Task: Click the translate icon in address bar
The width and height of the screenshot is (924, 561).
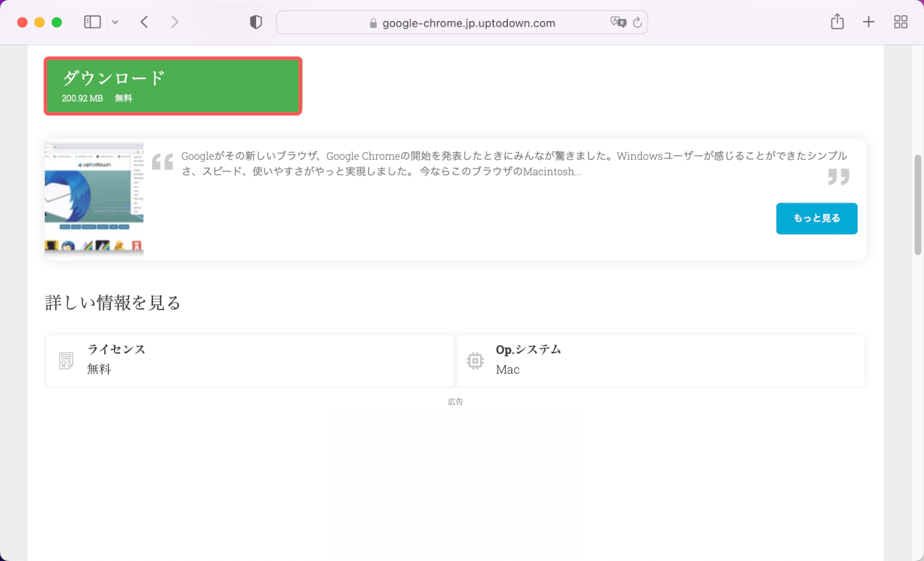Action: point(618,22)
